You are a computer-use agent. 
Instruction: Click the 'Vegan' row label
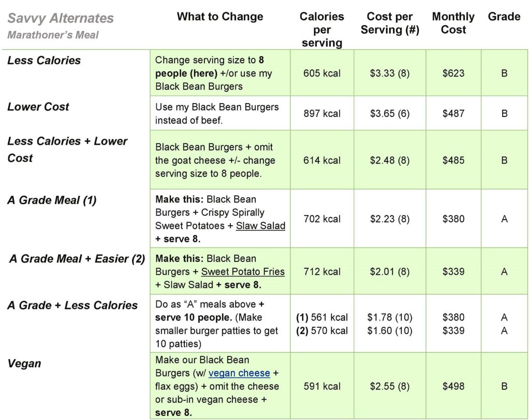tap(24, 363)
